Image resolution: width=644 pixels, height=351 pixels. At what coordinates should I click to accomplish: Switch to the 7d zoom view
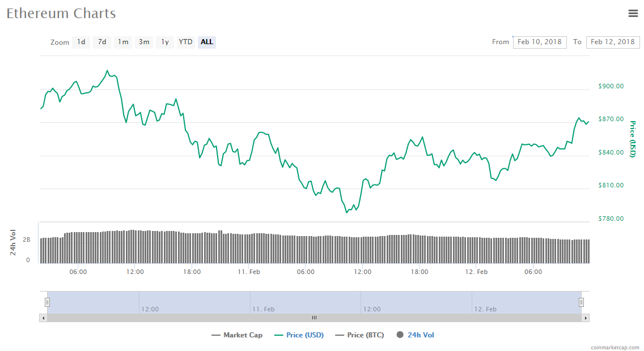tap(101, 42)
